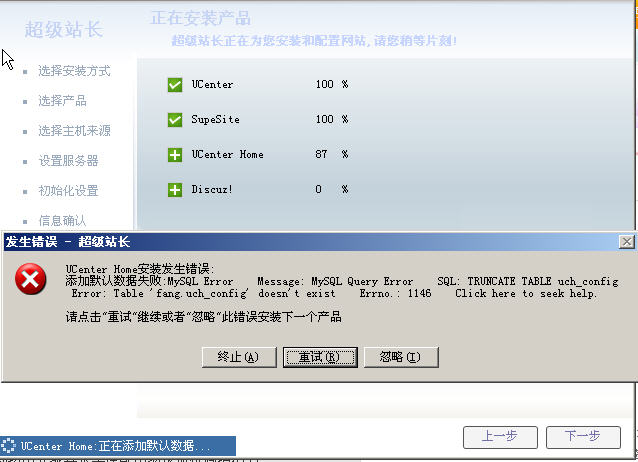638x462 pixels.
Task: Click the UCenter Home product name
Action: pyautogui.click(x=227, y=155)
